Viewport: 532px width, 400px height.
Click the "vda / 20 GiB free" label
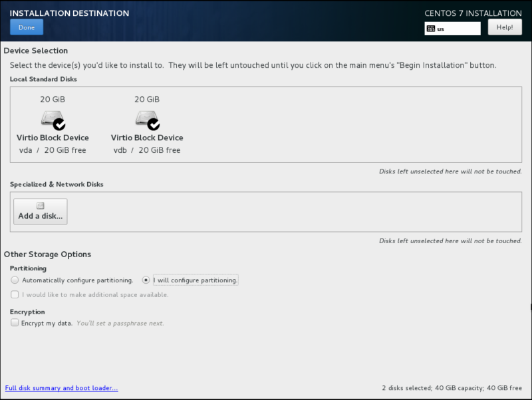(x=52, y=150)
